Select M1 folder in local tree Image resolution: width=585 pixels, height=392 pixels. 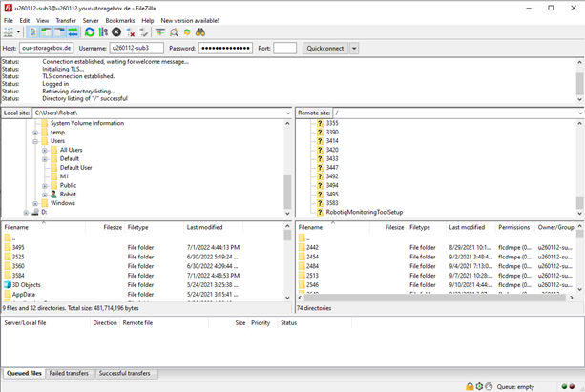click(64, 176)
